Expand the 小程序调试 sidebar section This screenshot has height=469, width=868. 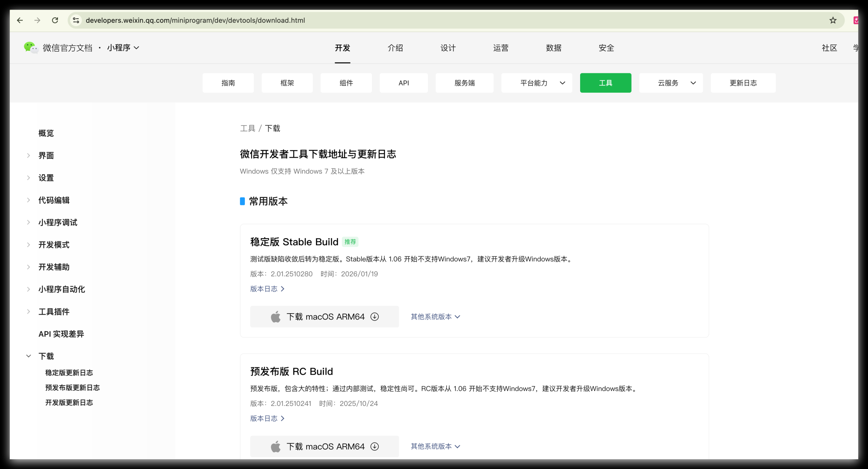tap(29, 222)
